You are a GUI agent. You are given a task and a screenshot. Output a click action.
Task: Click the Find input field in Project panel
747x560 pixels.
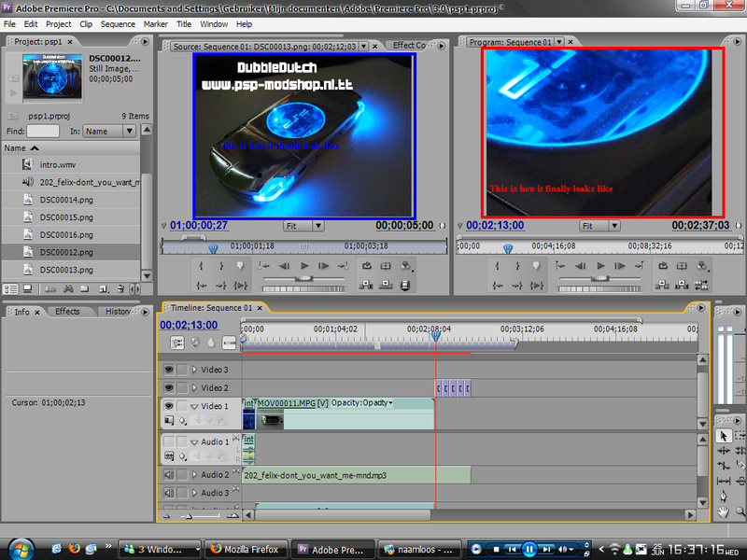pos(43,131)
